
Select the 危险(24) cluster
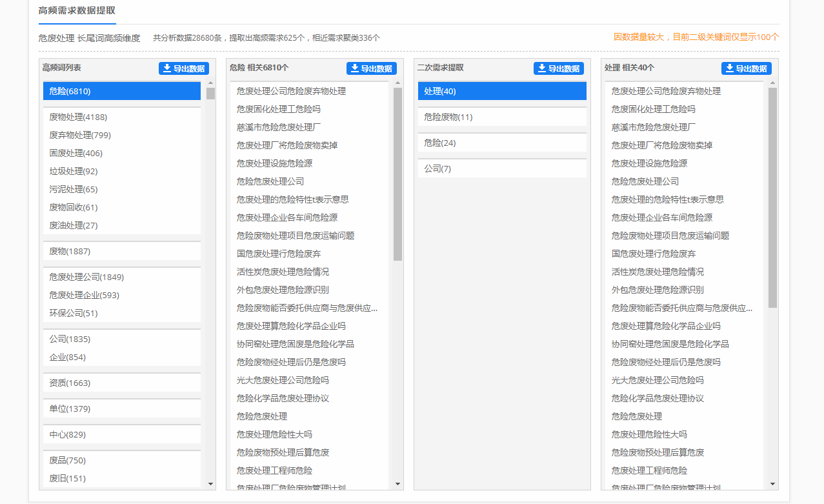click(x=502, y=143)
